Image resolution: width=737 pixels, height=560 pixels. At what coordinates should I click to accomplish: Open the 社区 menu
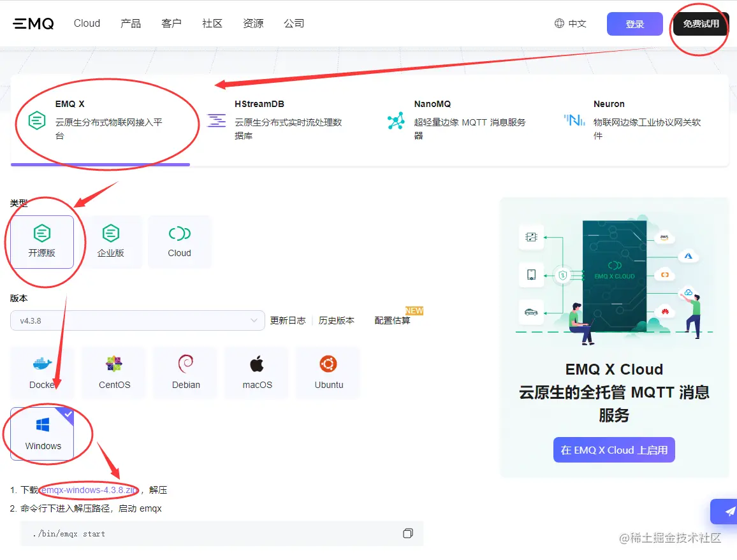pos(212,24)
